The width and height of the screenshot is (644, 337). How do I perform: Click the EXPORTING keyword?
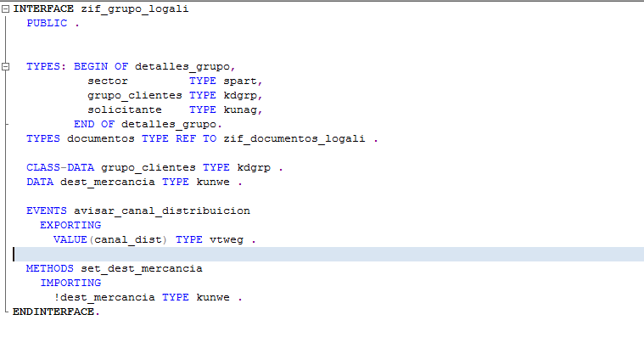(70, 225)
